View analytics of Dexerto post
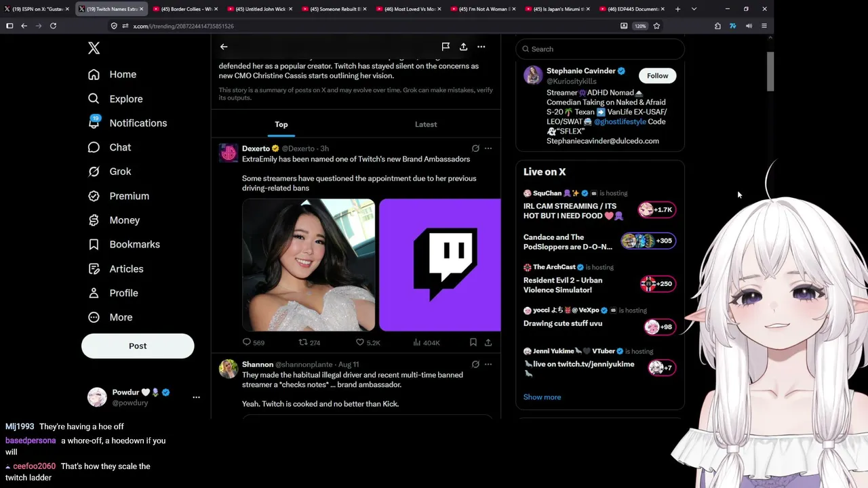868x488 pixels. [427, 343]
